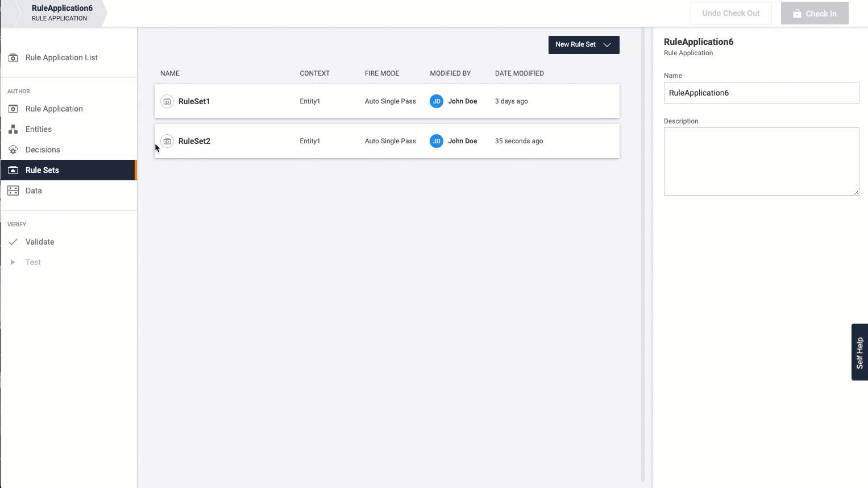868x488 pixels.
Task: Click the Check In briefcase icon
Action: (797, 14)
